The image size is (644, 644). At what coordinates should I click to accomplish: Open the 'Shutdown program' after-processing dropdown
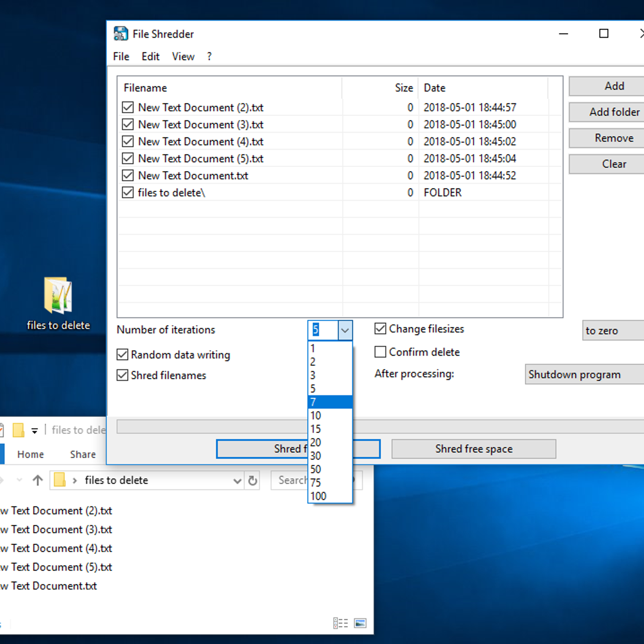(584, 374)
